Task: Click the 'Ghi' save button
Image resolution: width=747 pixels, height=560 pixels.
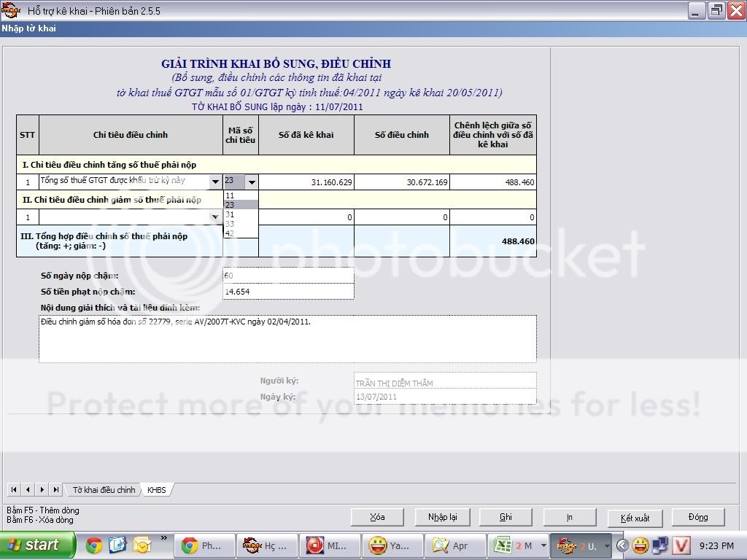Action: (506, 517)
